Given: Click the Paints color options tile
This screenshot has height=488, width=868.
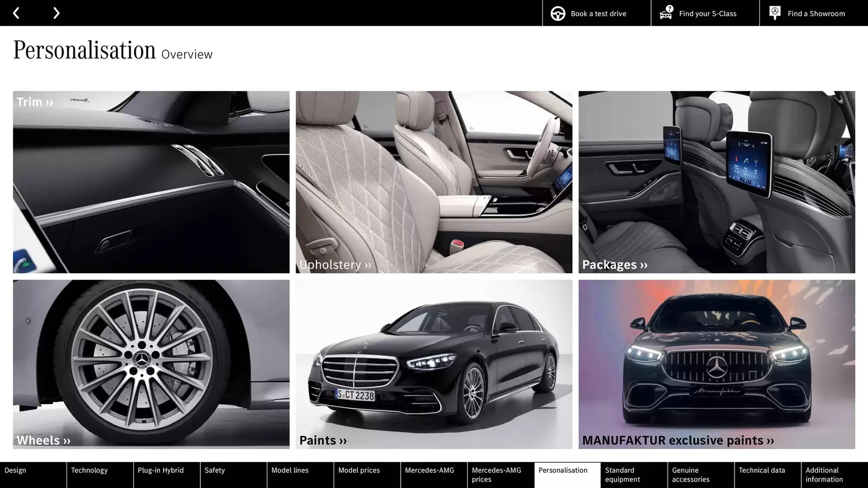Looking at the screenshot, I should tap(434, 363).
